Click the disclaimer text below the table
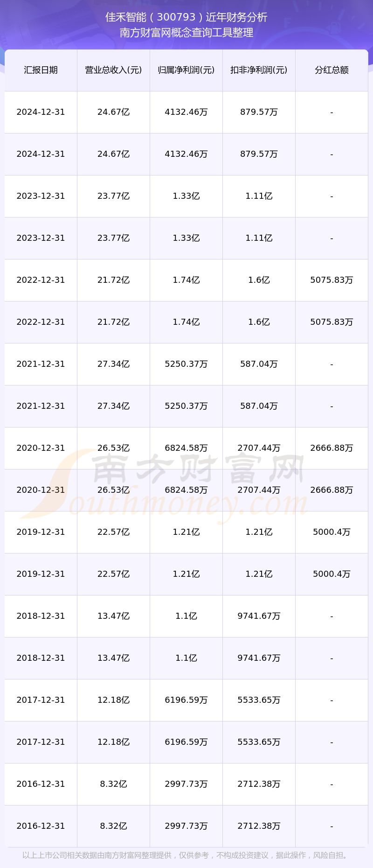This screenshot has width=373, height=868. (186, 855)
